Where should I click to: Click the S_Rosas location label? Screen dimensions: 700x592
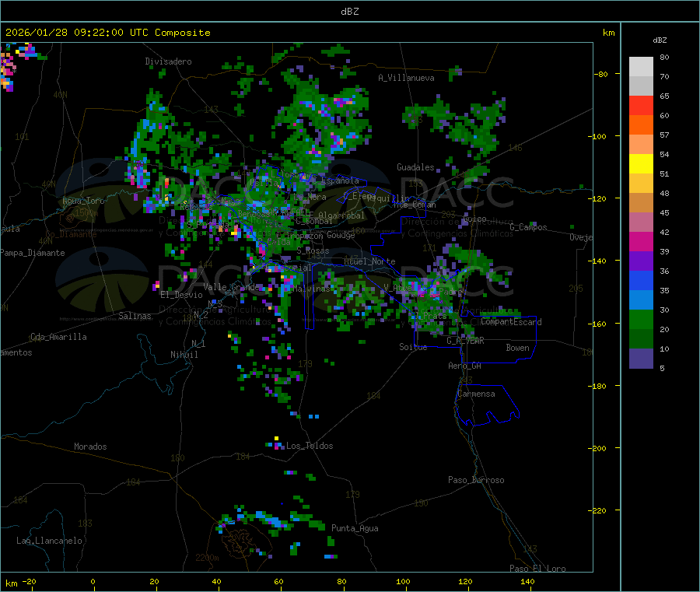(x=313, y=251)
